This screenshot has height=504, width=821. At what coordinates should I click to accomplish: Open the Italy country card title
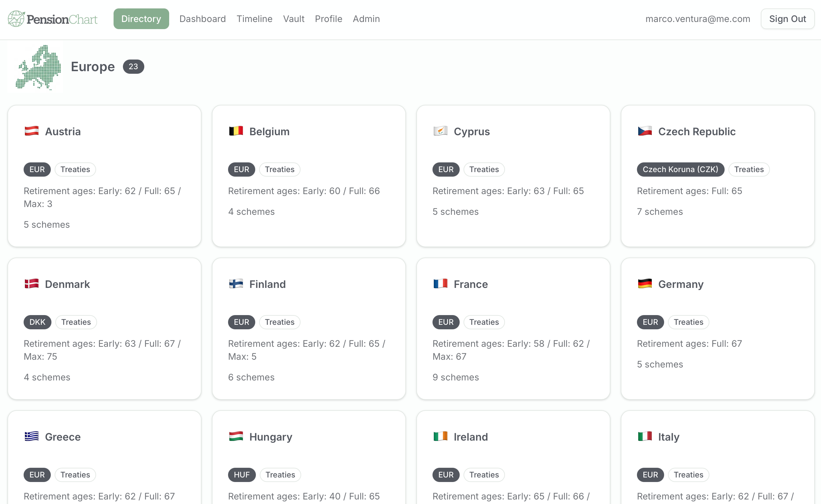[x=668, y=437]
